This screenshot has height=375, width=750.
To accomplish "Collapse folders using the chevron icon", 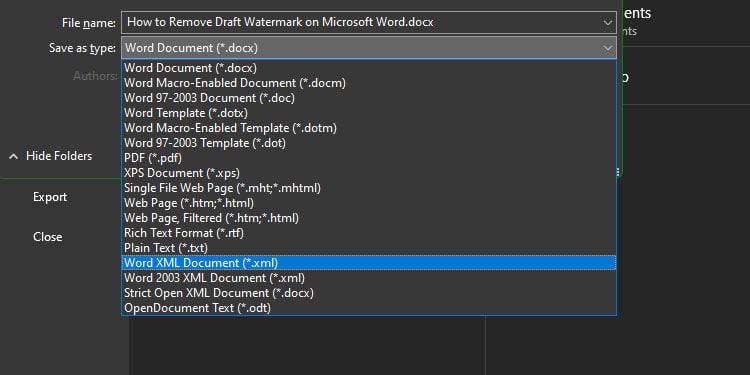I will [14, 156].
